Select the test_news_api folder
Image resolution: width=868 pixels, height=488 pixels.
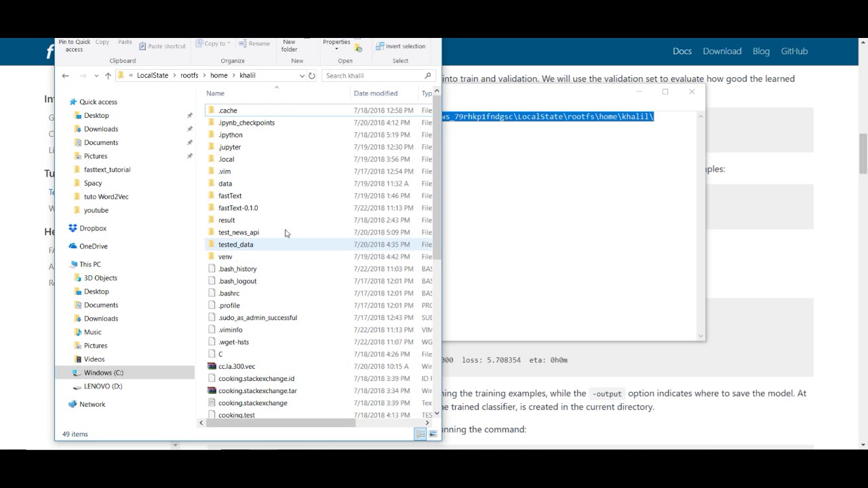[x=239, y=232]
